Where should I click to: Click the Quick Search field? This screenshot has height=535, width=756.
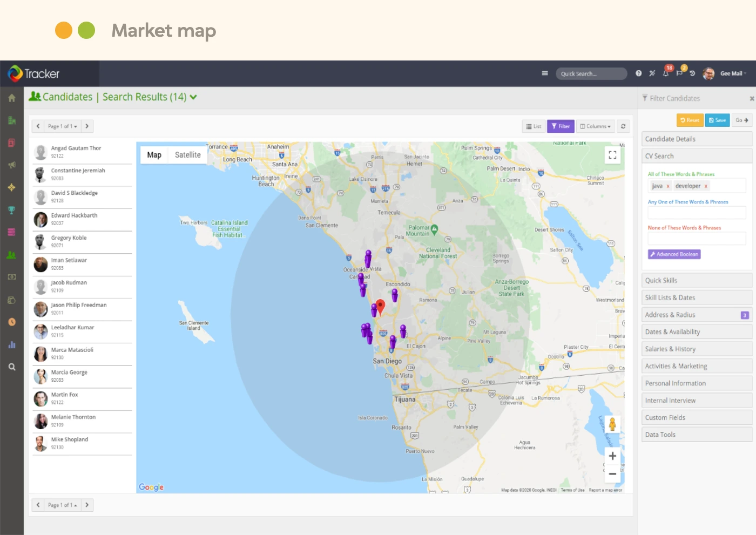pos(591,73)
